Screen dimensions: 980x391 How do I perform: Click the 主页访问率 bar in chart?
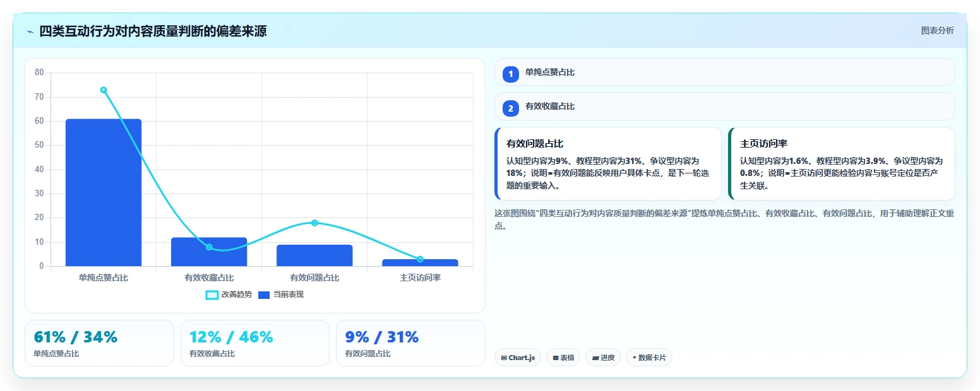click(x=420, y=262)
